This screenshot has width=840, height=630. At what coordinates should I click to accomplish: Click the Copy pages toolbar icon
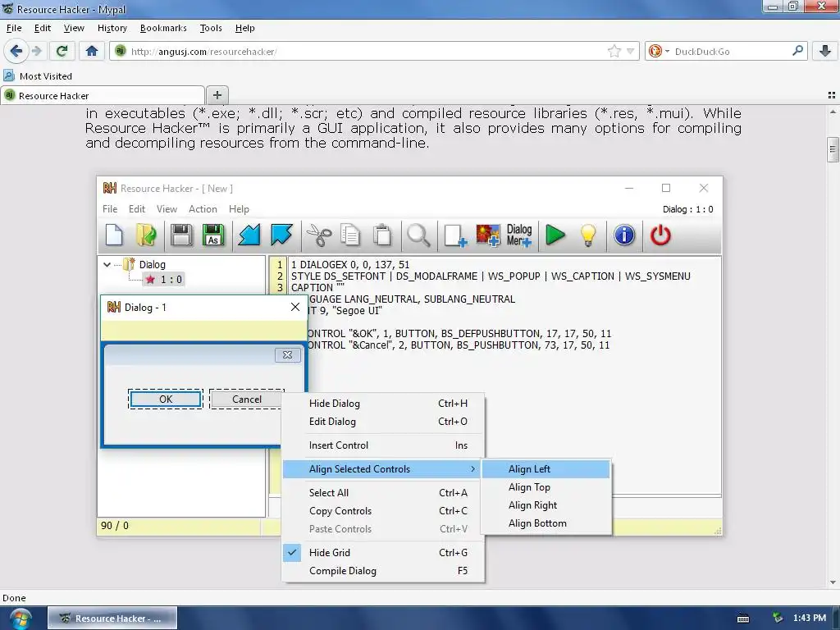coord(350,235)
